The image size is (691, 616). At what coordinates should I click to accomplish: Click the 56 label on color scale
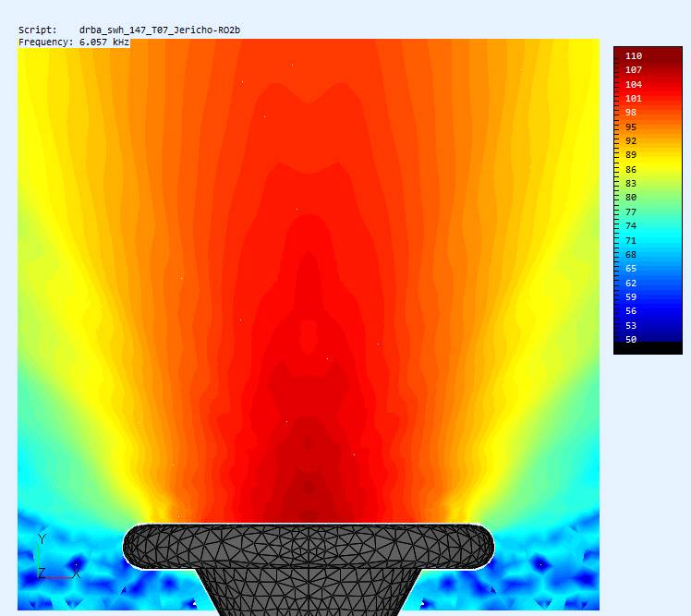631,311
